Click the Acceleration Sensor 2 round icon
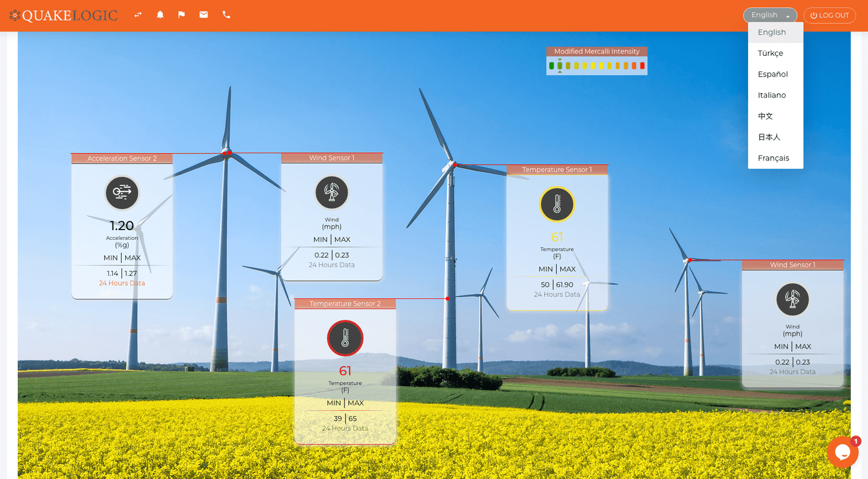Viewport: 868px width, 479px height. [122, 193]
